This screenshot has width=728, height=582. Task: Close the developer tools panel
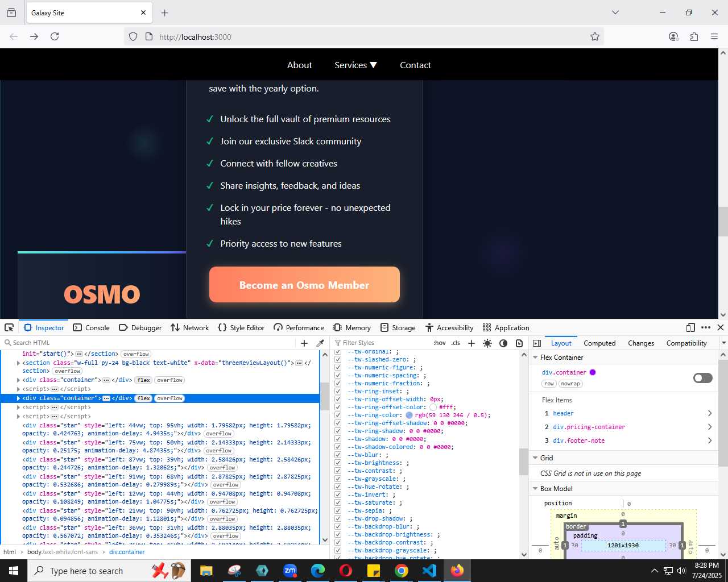tap(721, 327)
